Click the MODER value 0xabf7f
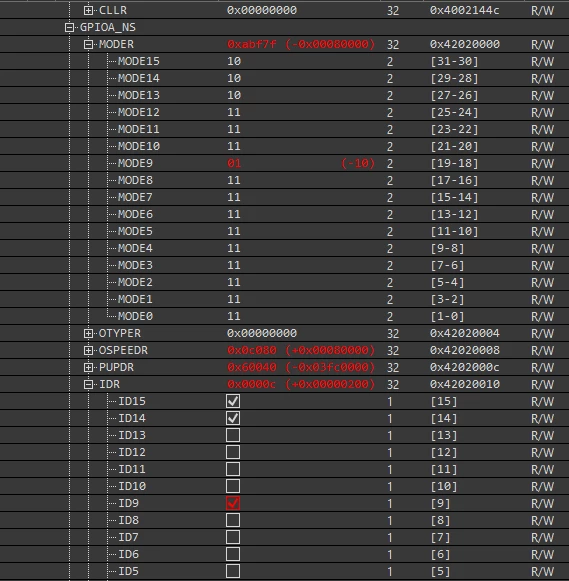This screenshot has width=569, height=581. tap(252, 44)
